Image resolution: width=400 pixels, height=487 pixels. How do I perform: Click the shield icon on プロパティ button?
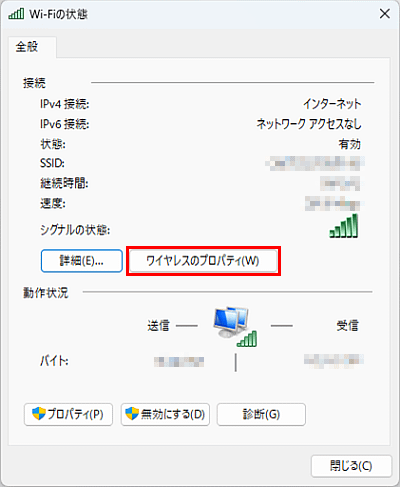[38, 414]
